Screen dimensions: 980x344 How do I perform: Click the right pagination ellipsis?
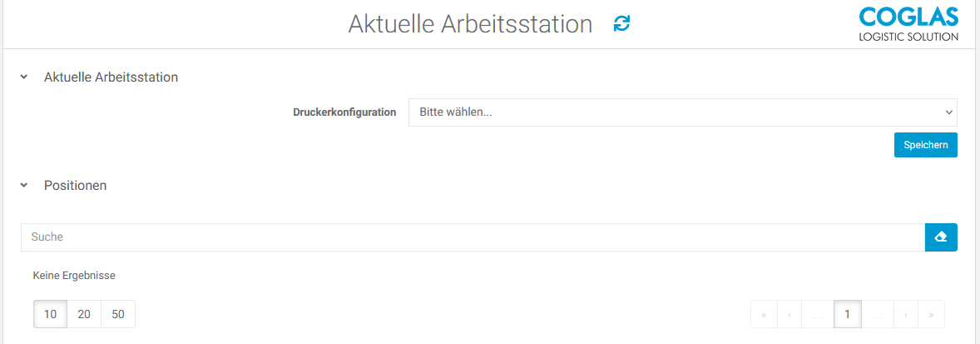877,314
